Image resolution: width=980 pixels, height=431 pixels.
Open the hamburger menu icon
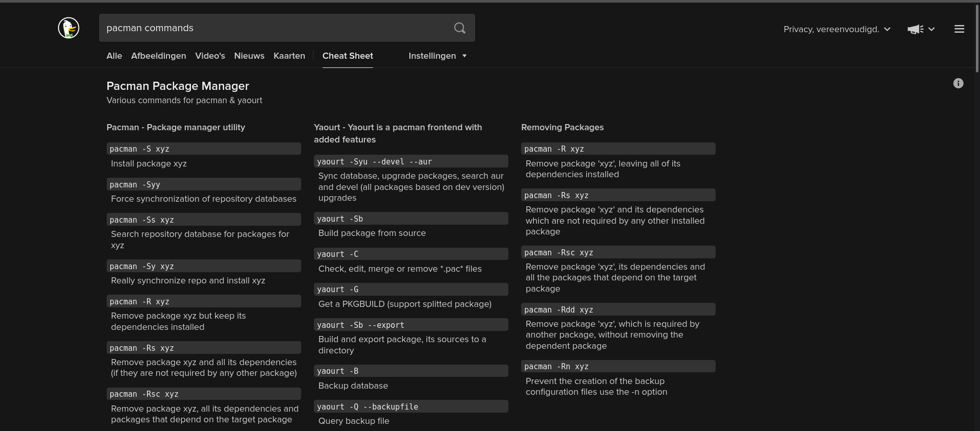point(959,29)
